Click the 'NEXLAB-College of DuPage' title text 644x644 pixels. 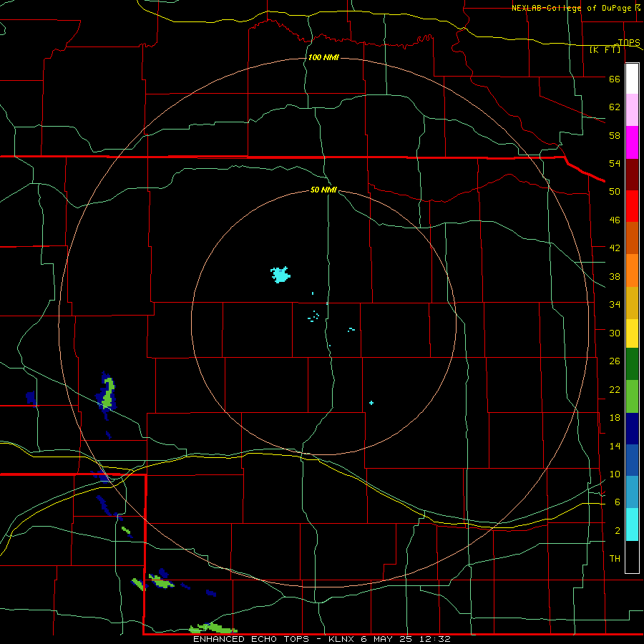571,8
